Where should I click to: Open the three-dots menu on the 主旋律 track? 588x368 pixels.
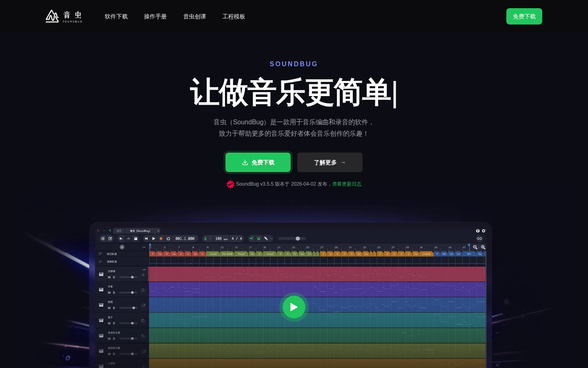pyautogui.click(x=144, y=269)
